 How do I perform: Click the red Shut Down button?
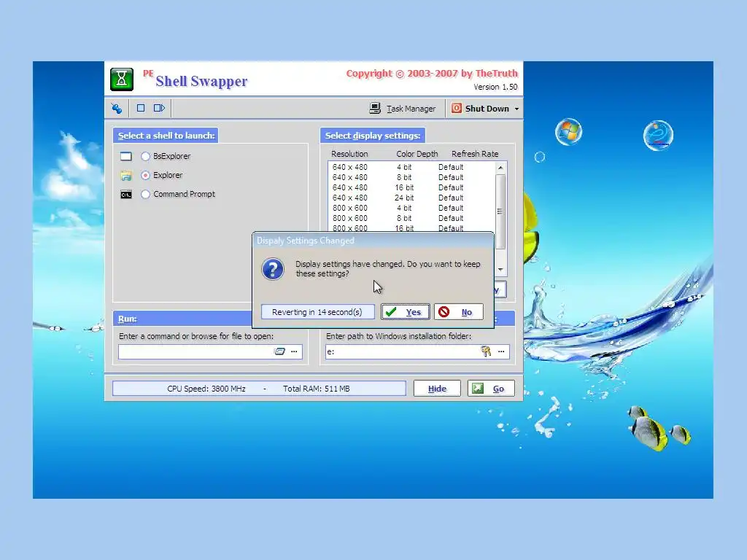(480, 109)
